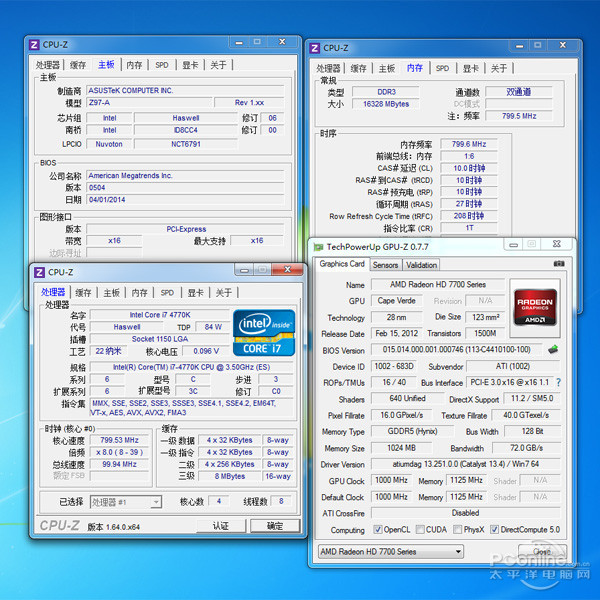Open 主板 tab in memory CPU-Z window
The height and width of the screenshot is (600, 600).
coord(386,68)
